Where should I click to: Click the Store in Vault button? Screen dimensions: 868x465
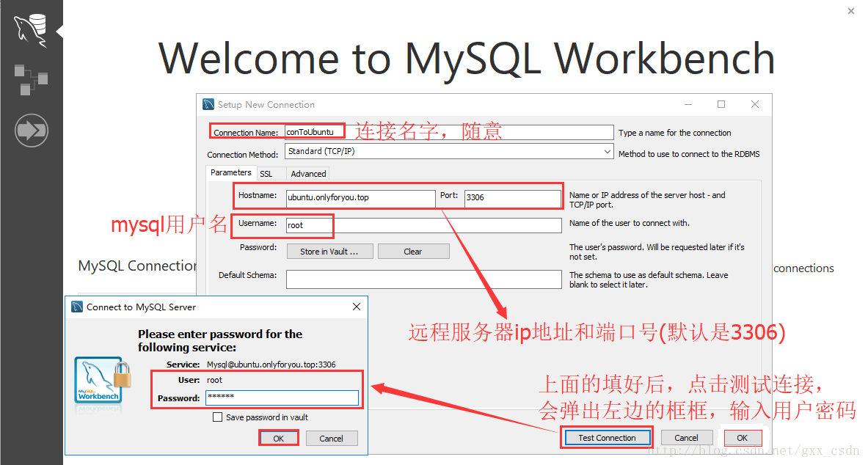(329, 252)
